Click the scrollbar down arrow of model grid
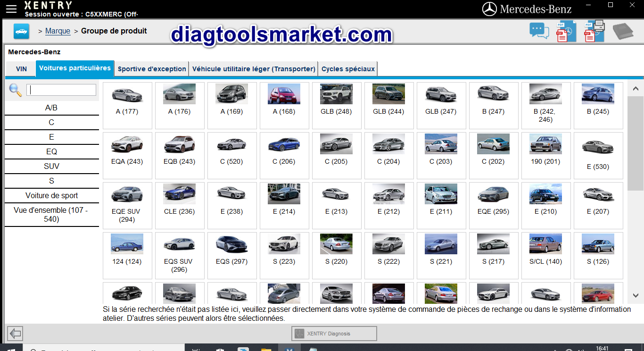The height and width of the screenshot is (351, 644). point(635,295)
